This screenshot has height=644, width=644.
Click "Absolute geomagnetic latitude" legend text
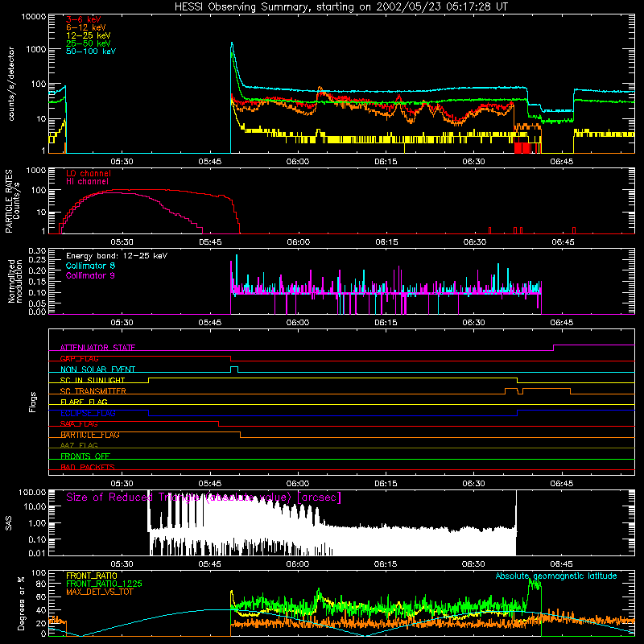556,576
